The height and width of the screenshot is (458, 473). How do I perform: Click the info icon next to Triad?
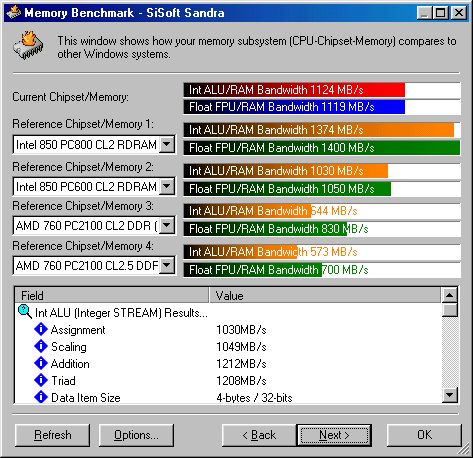tap(41, 380)
